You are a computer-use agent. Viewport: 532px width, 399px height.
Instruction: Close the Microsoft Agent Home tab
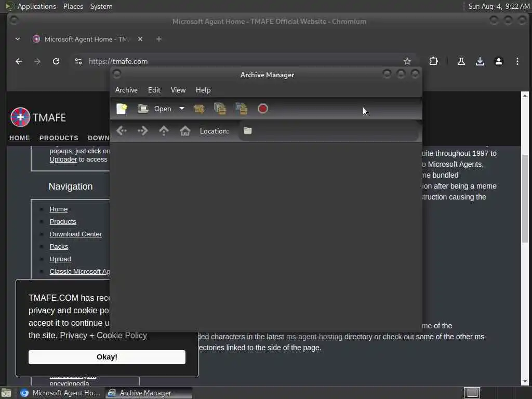point(140,39)
